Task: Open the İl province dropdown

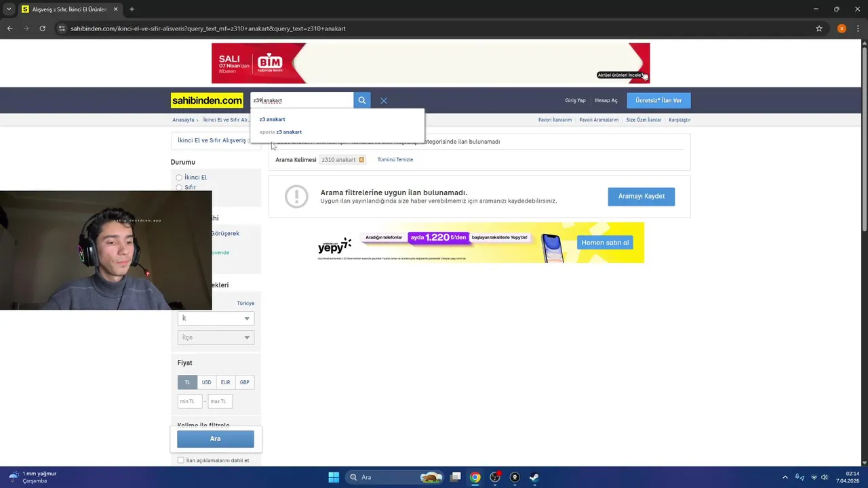Action: point(216,319)
